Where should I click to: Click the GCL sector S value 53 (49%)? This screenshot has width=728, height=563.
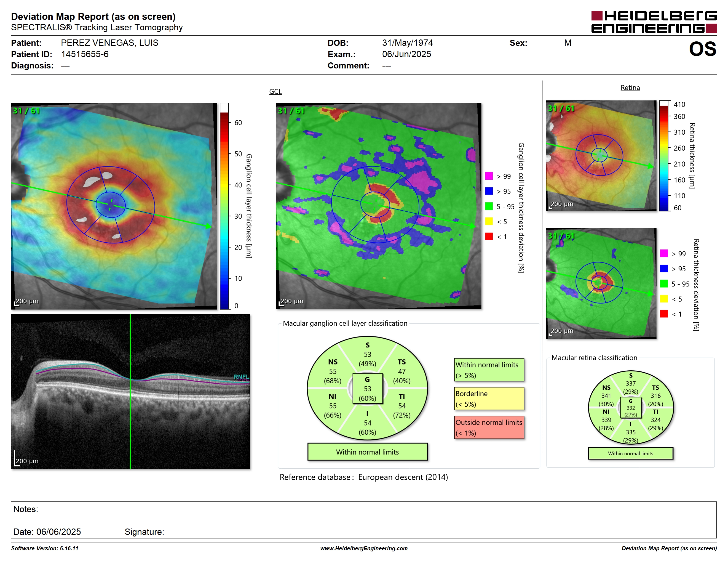click(x=367, y=359)
